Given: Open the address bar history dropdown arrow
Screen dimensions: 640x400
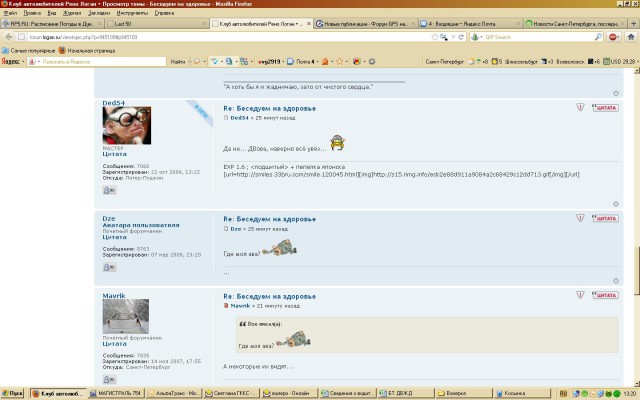Looking at the screenshot, I should pyautogui.click(x=453, y=37).
